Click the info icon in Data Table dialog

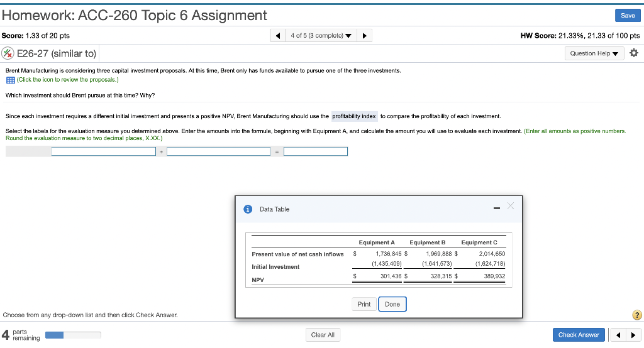coord(248,209)
